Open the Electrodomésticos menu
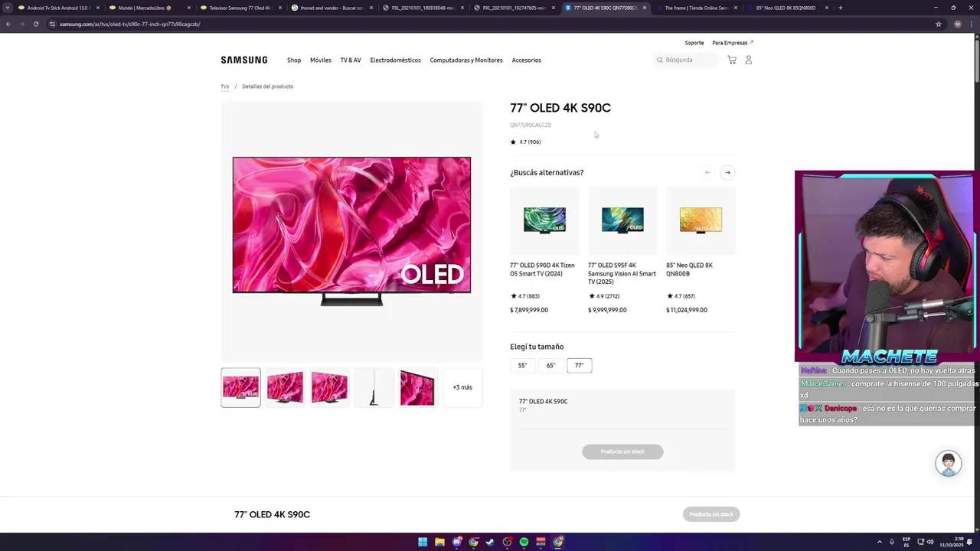This screenshot has height=551, width=980. (x=395, y=60)
